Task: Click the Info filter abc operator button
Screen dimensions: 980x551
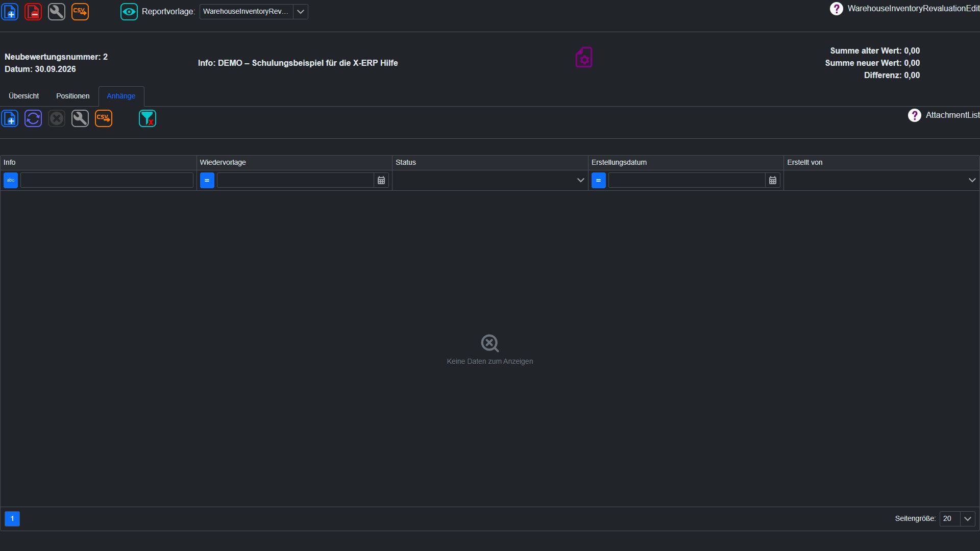Action: [11, 180]
